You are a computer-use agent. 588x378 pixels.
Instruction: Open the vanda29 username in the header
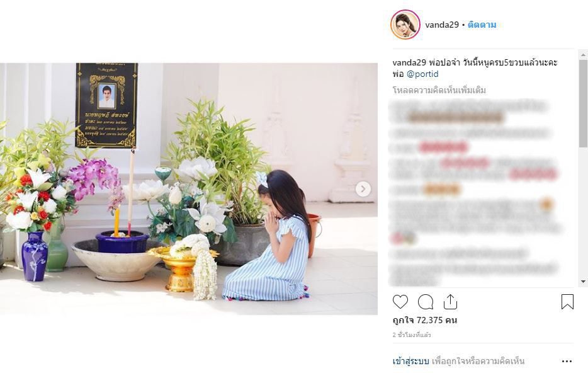coord(442,25)
